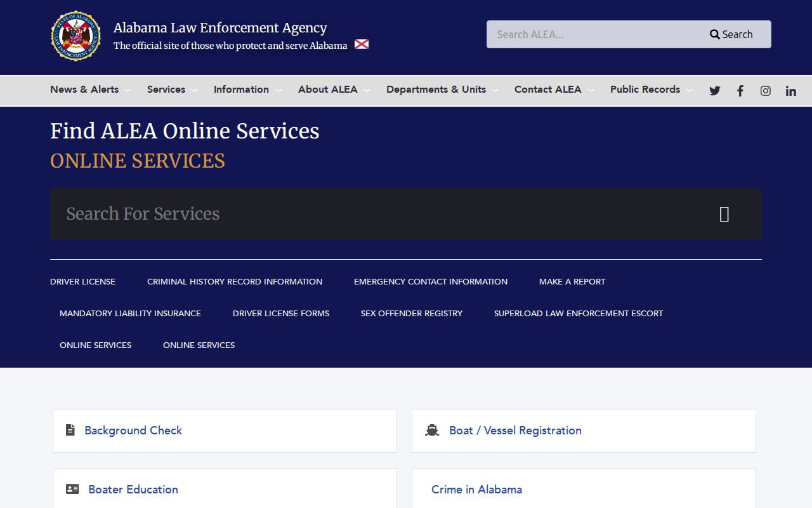Select the Make a Report filter
This screenshot has width=812, height=508.
(572, 281)
